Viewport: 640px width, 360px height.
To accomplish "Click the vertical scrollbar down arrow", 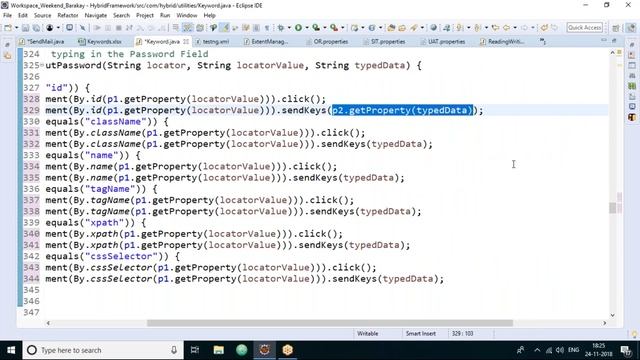I will tap(613, 315).
